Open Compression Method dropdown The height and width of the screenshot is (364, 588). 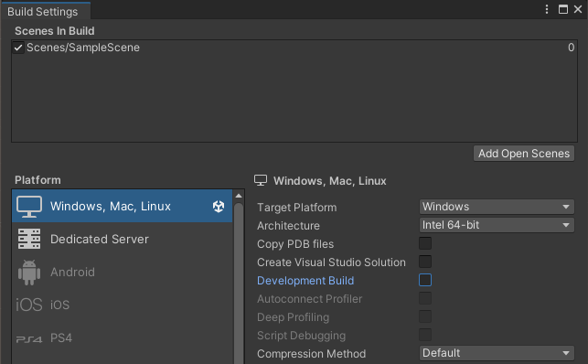pos(497,353)
